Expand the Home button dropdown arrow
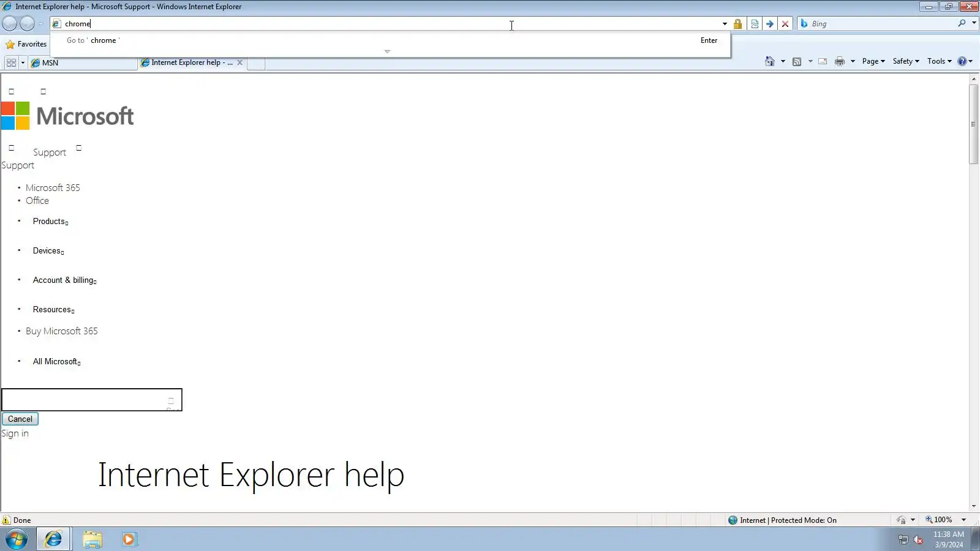 point(783,61)
